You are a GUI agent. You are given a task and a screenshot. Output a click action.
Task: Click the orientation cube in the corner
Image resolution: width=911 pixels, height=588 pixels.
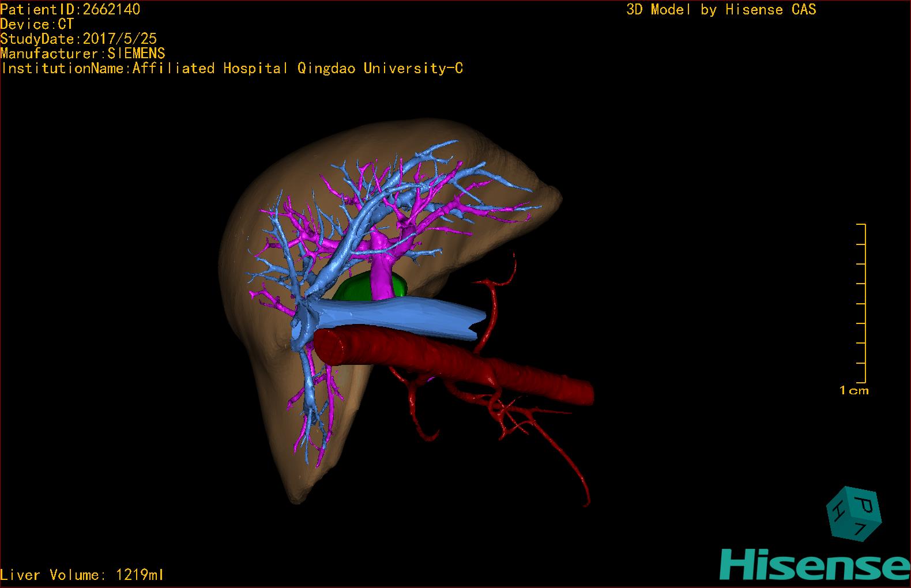tap(854, 514)
